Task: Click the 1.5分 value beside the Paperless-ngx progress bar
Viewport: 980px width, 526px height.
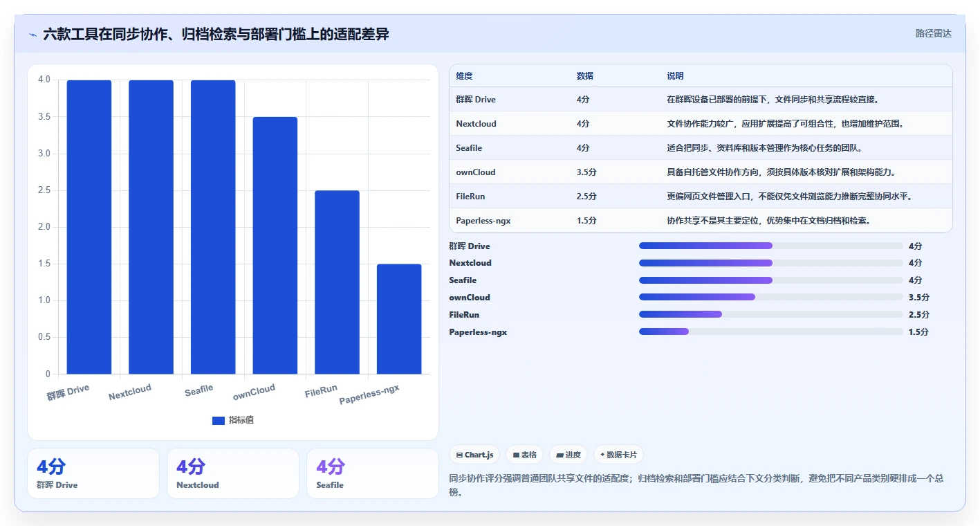Action: [x=919, y=332]
